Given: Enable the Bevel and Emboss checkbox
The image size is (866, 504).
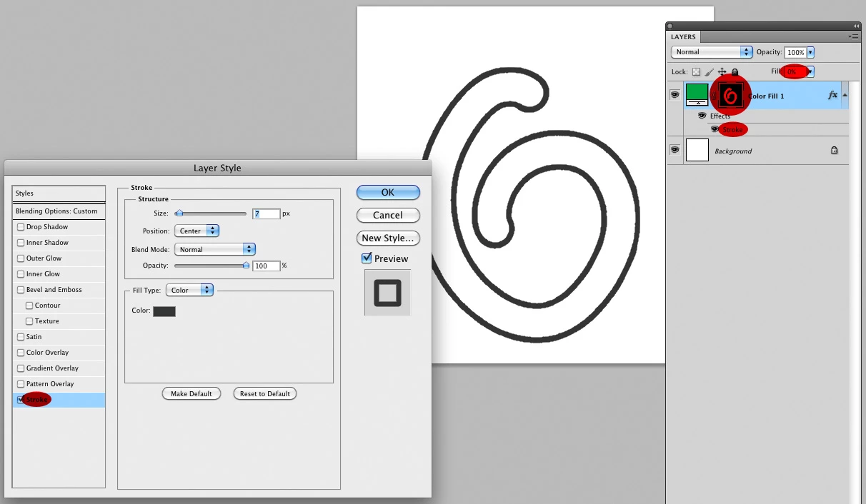Looking at the screenshot, I should [x=21, y=290].
